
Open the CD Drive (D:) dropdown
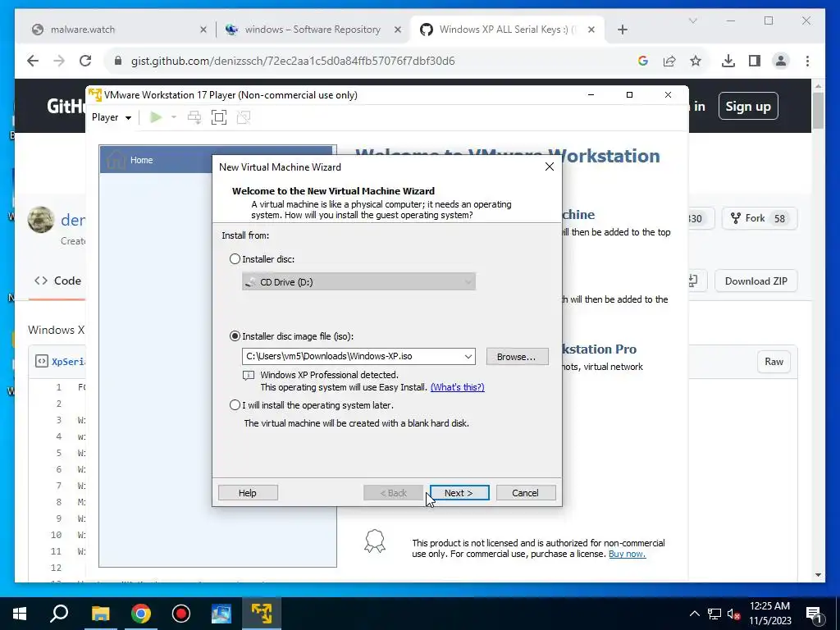point(358,282)
